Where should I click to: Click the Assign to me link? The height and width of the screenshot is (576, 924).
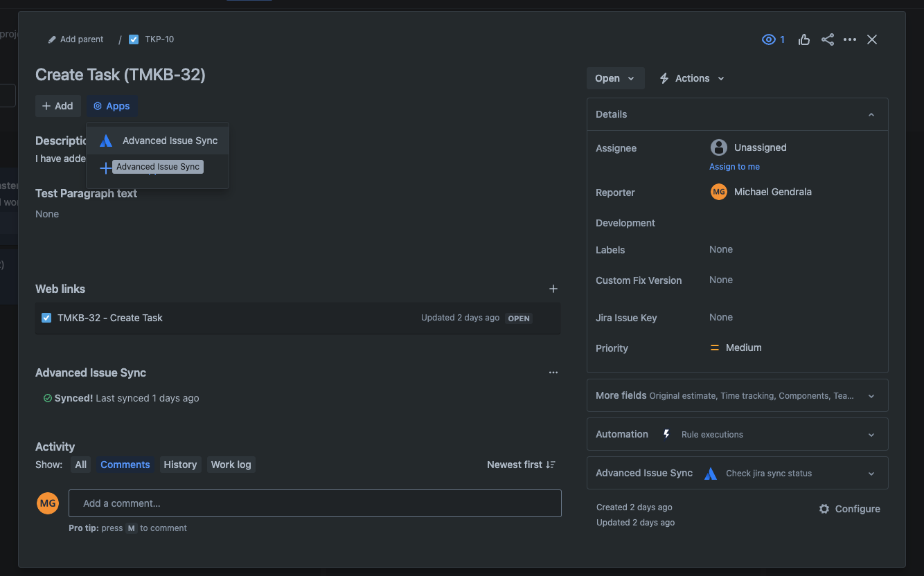pos(734,167)
